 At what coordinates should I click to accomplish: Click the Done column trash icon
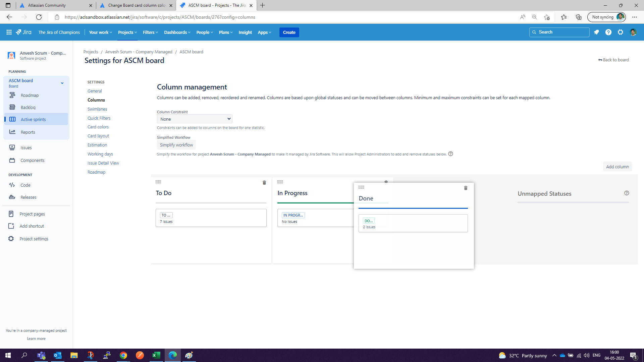coord(466,188)
